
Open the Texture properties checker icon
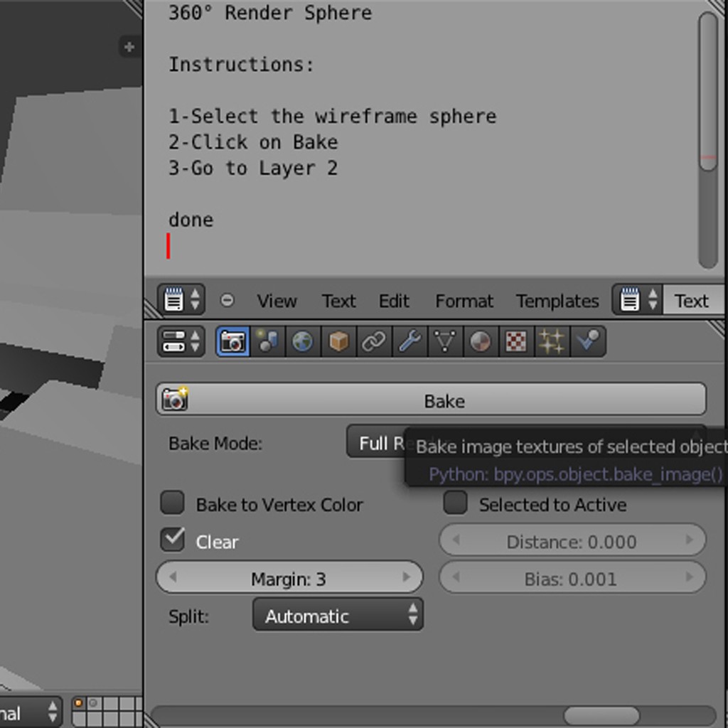pos(515,341)
